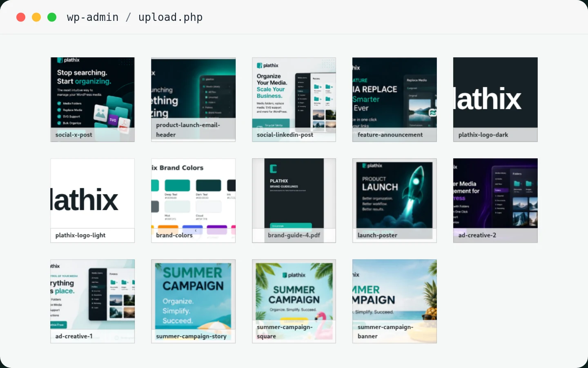Viewport: 588px width, 368px height.
Task: Select the summer-campaign-banner image
Action: (x=394, y=301)
